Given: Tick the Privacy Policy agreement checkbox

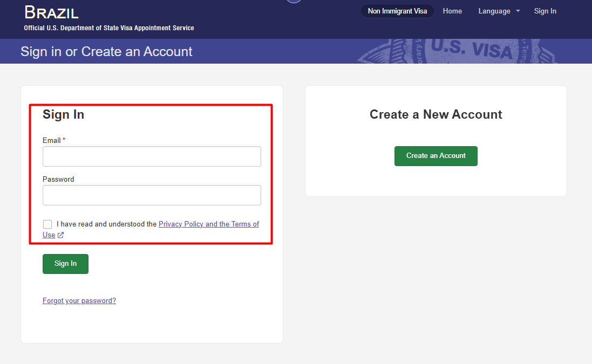Looking at the screenshot, I should coord(47,224).
